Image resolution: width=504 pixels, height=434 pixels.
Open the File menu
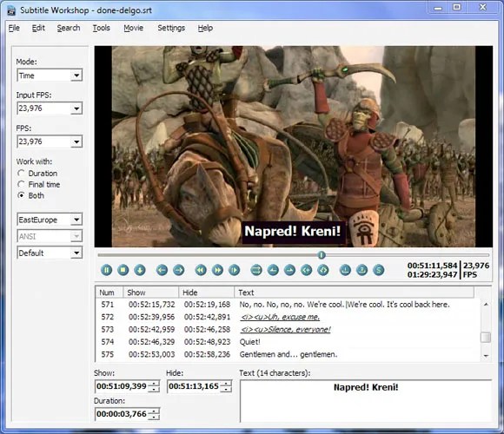(x=14, y=28)
